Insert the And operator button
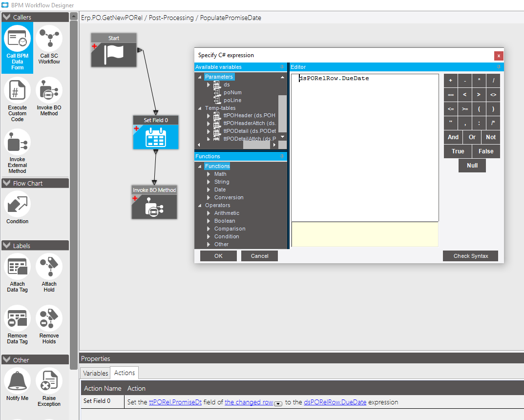The height and width of the screenshot is (420, 524). [x=453, y=137]
